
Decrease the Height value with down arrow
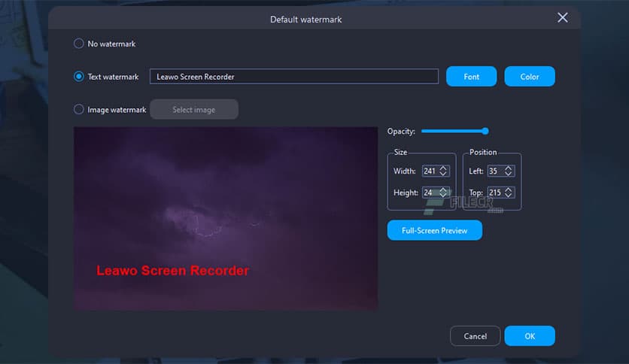click(x=443, y=196)
